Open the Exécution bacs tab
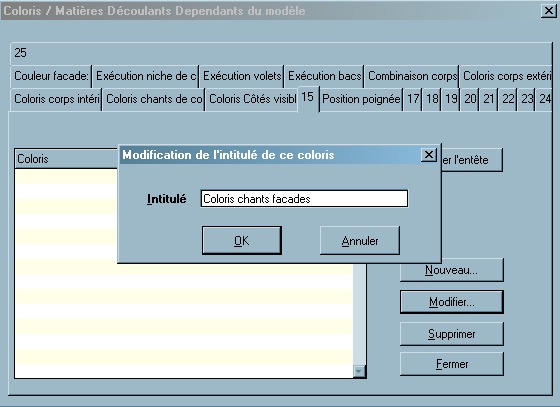560x407 pixels. coord(324,76)
